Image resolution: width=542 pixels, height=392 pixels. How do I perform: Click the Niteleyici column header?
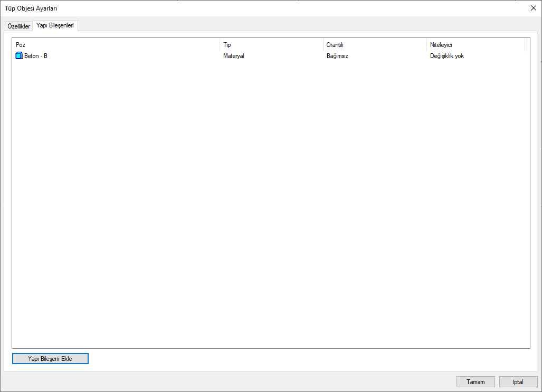click(x=476, y=45)
